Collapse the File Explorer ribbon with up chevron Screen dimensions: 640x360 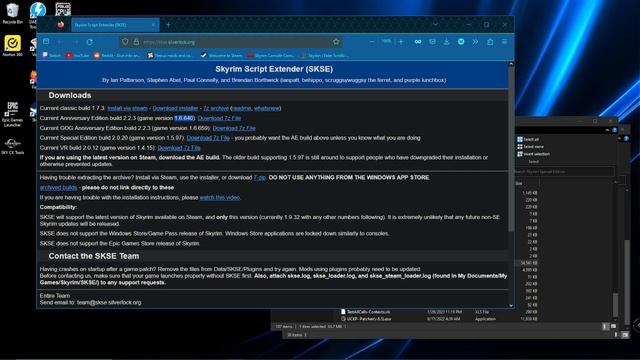click(607, 130)
